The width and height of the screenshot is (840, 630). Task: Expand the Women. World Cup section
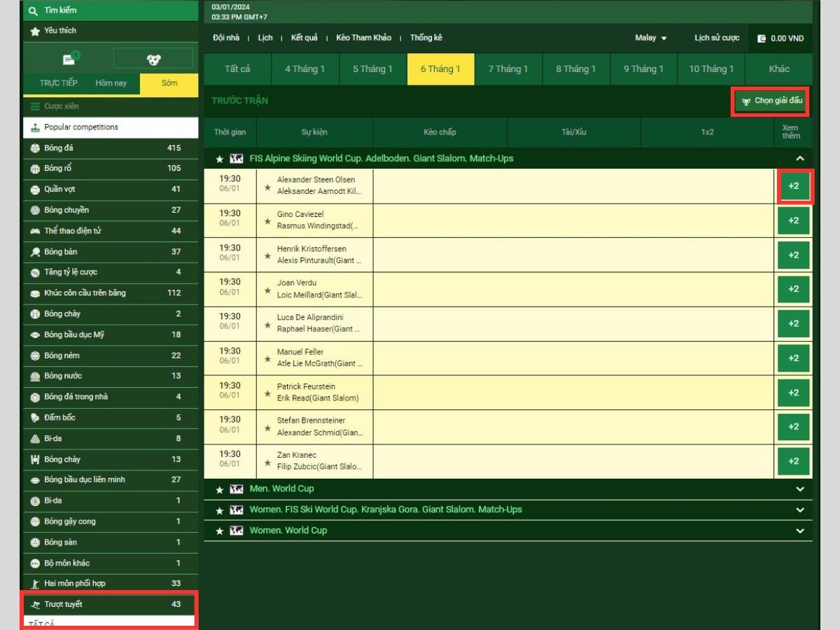point(800,531)
